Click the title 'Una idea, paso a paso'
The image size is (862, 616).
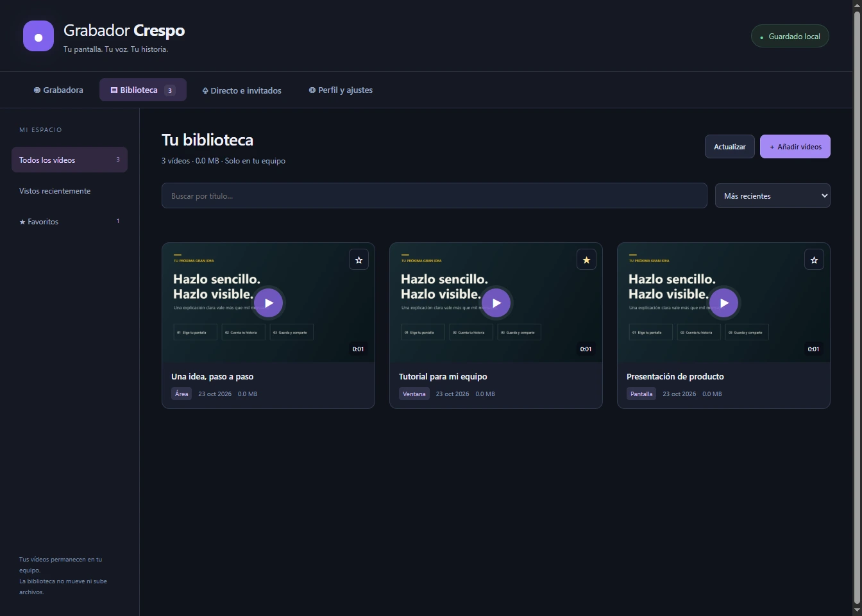[212, 376]
